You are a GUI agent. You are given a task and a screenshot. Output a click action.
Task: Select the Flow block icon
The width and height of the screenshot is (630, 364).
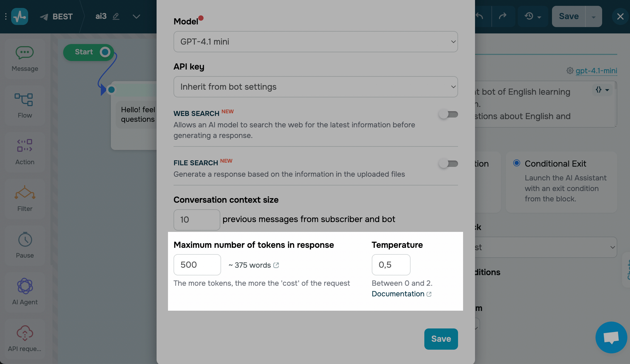(x=24, y=100)
